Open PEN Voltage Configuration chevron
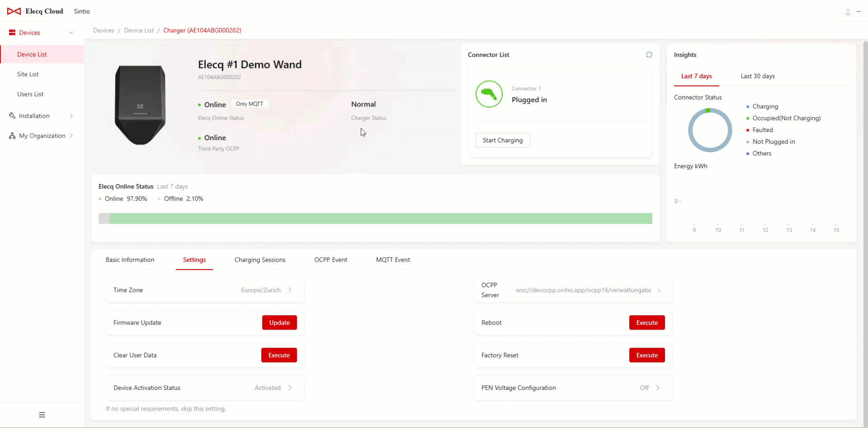The width and height of the screenshot is (868, 428). coord(658,388)
